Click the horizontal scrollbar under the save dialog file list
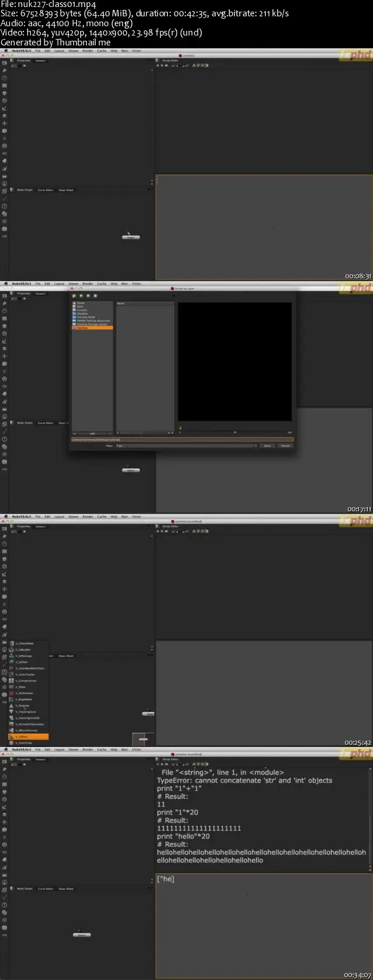Viewport: 373px width, 980px height. click(145, 433)
